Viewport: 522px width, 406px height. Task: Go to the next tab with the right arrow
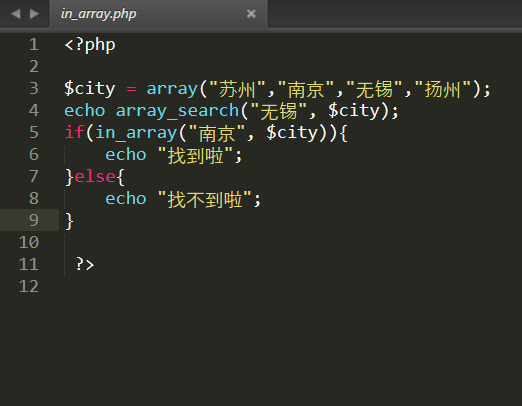pos(34,14)
